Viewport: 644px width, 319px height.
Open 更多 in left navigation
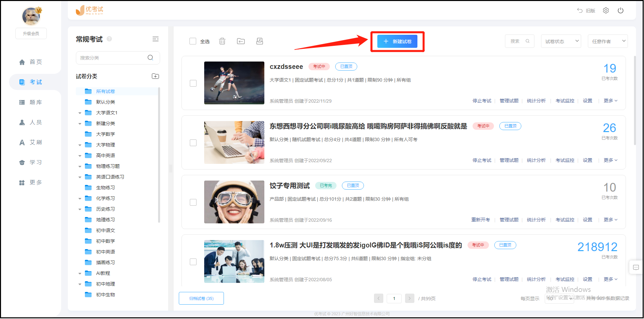point(31,183)
